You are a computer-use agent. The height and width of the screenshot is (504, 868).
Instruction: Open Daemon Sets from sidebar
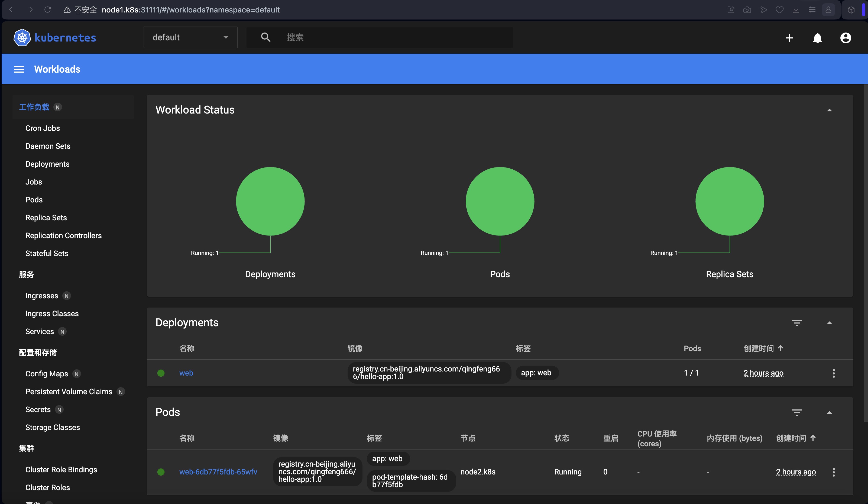click(x=47, y=146)
